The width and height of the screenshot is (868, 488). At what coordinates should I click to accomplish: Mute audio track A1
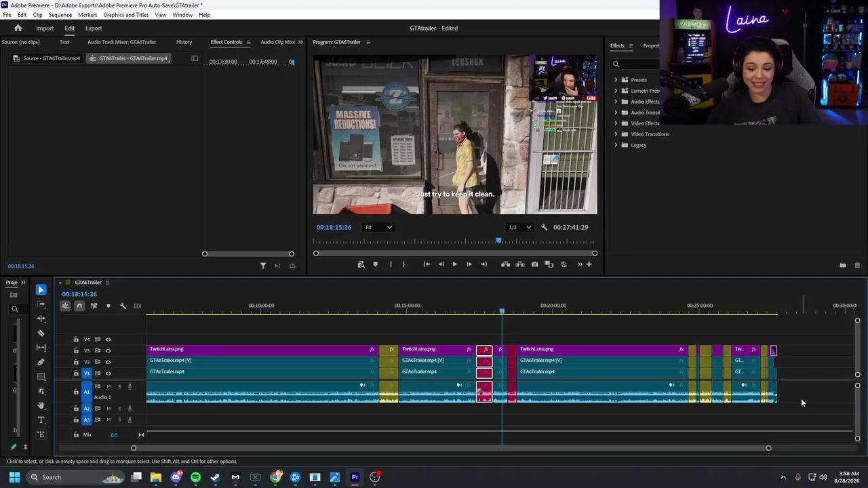[108, 386]
